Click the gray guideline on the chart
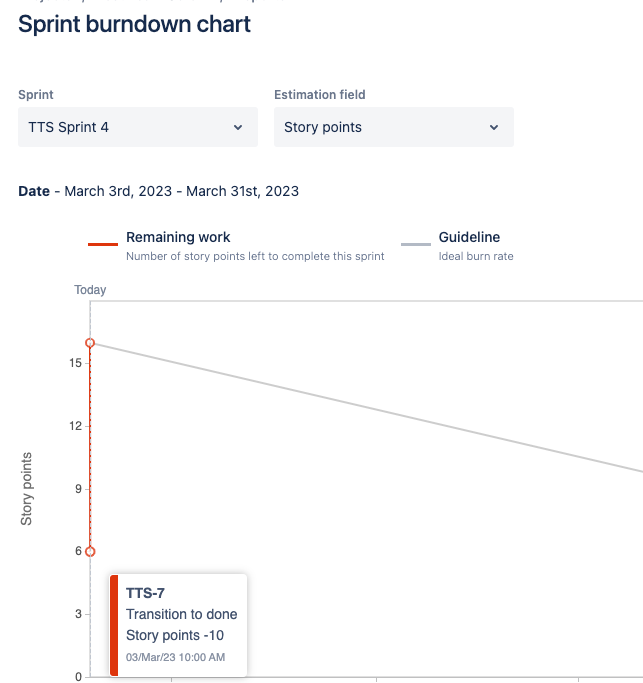 [x=366, y=407]
